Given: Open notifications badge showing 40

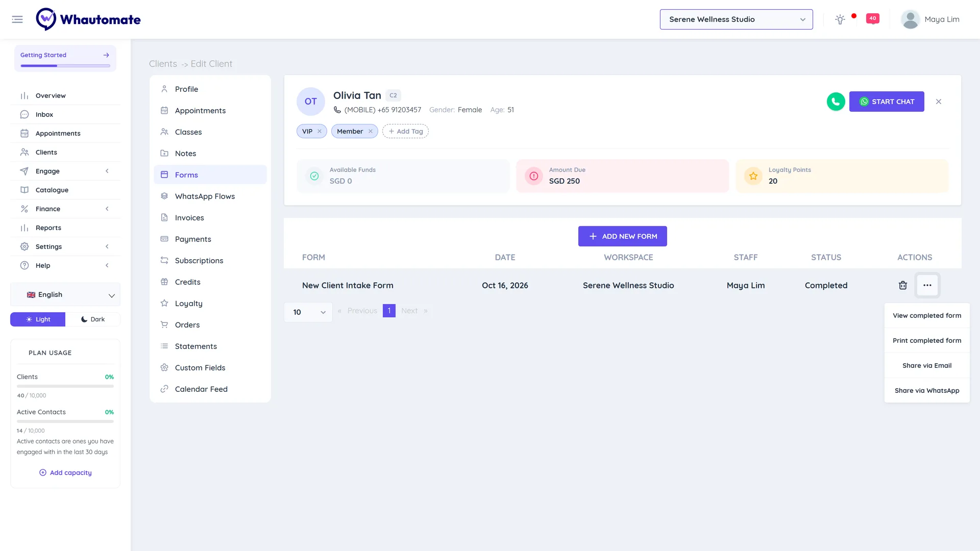Looking at the screenshot, I should 873,19.
